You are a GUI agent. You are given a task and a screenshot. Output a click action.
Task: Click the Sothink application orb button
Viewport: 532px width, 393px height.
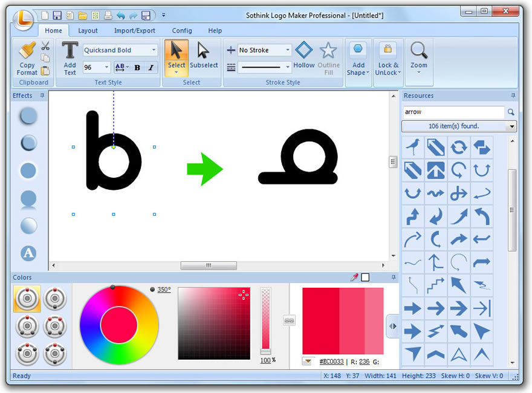tap(24, 19)
